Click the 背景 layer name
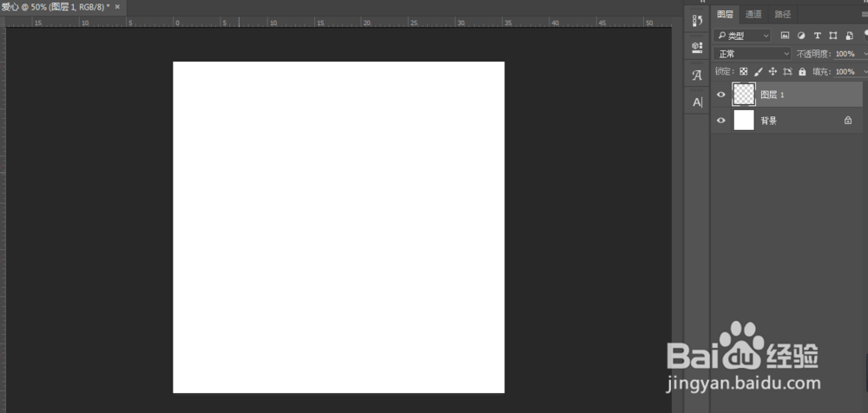868x413 pixels. coord(768,121)
